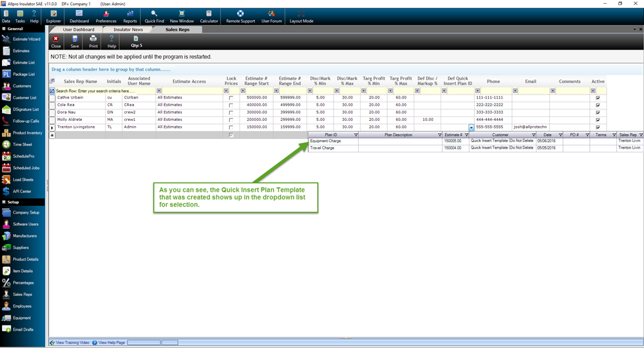Open a New Window from the toolbar
644x348 pixels.
[182, 17]
